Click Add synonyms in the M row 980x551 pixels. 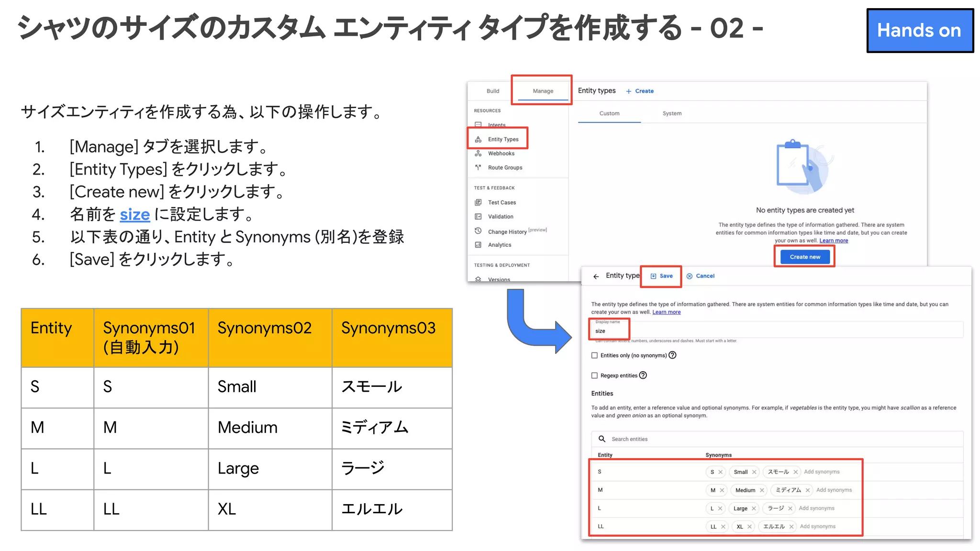(834, 490)
